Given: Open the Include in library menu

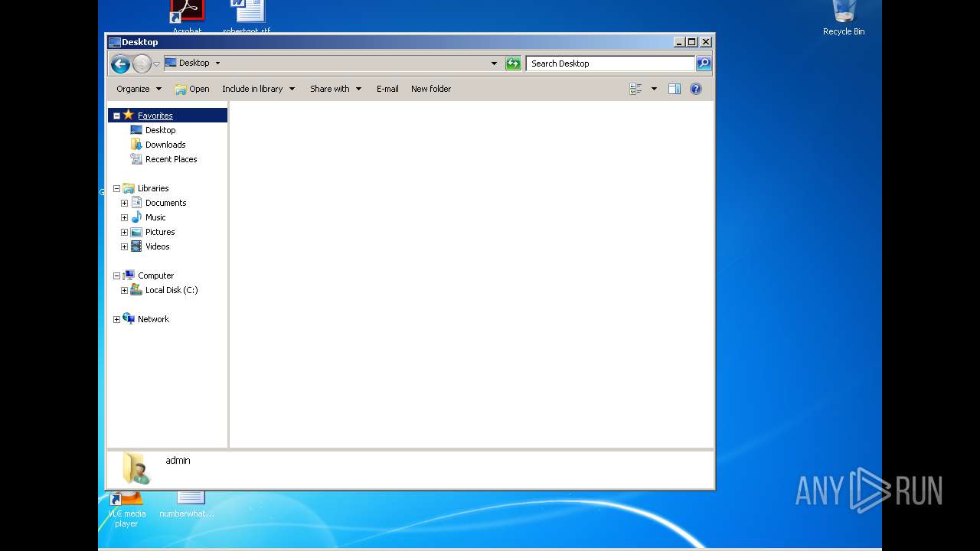Looking at the screenshot, I should point(259,89).
